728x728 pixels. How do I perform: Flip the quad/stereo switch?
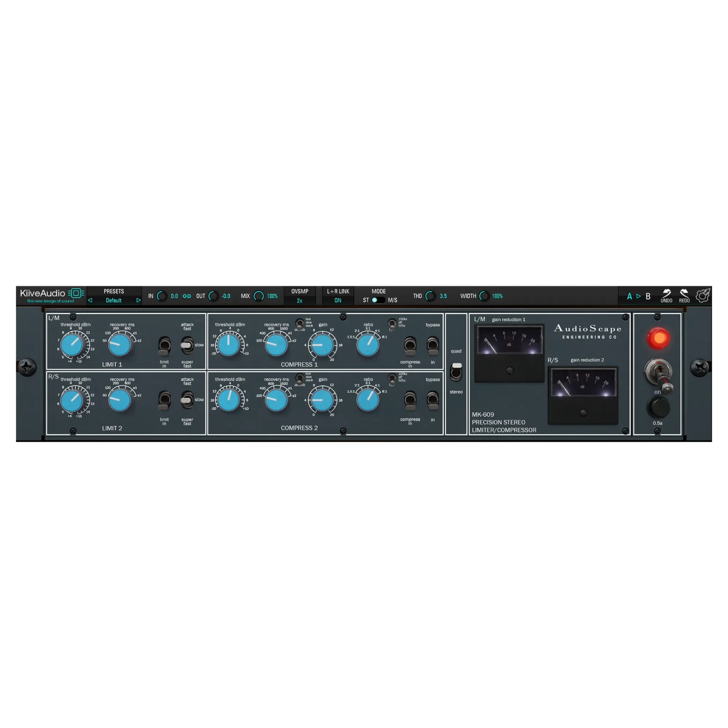pos(456,372)
